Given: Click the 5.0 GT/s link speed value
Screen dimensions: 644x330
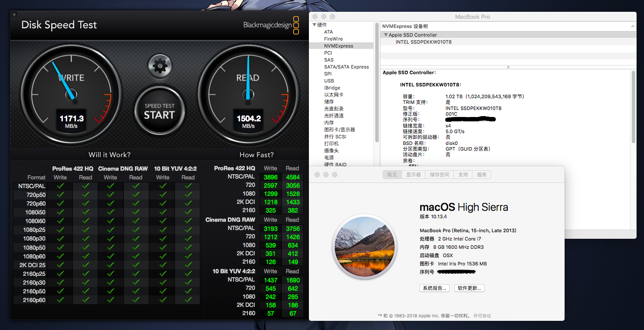Looking at the screenshot, I should pyautogui.click(x=455, y=131).
